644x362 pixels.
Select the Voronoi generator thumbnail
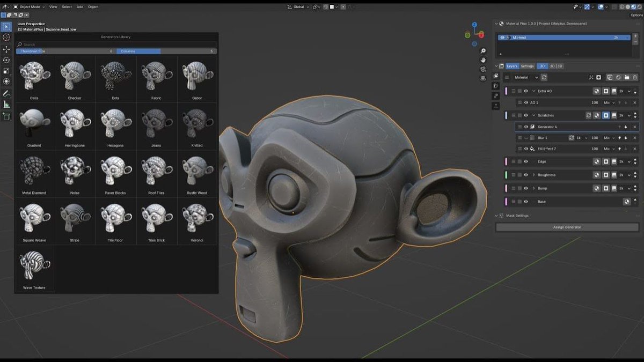[x=197, y=221]
